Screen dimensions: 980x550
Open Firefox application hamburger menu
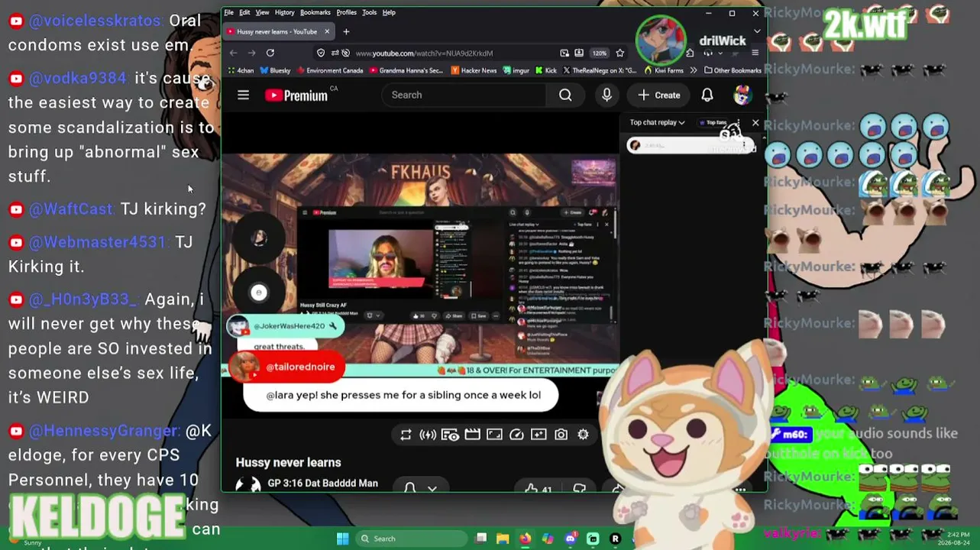point(755,53)
